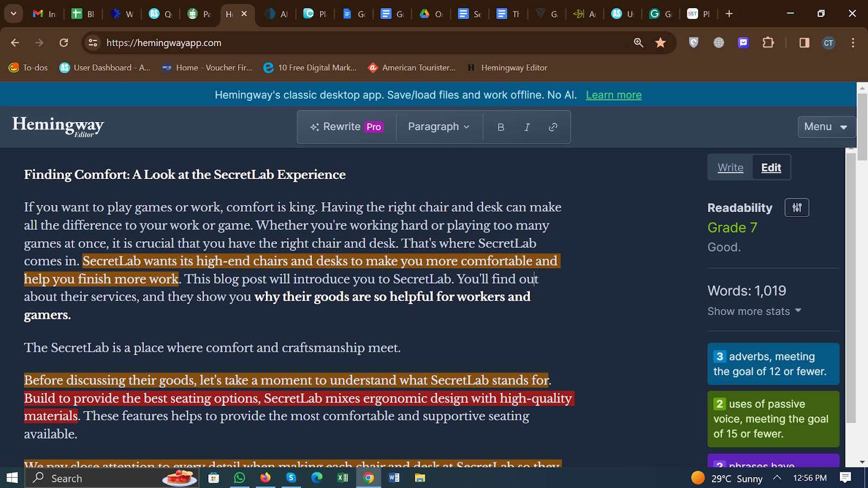Open the tab search dropdown arrow
868x488 pixels.
click(x=13, y=14)
